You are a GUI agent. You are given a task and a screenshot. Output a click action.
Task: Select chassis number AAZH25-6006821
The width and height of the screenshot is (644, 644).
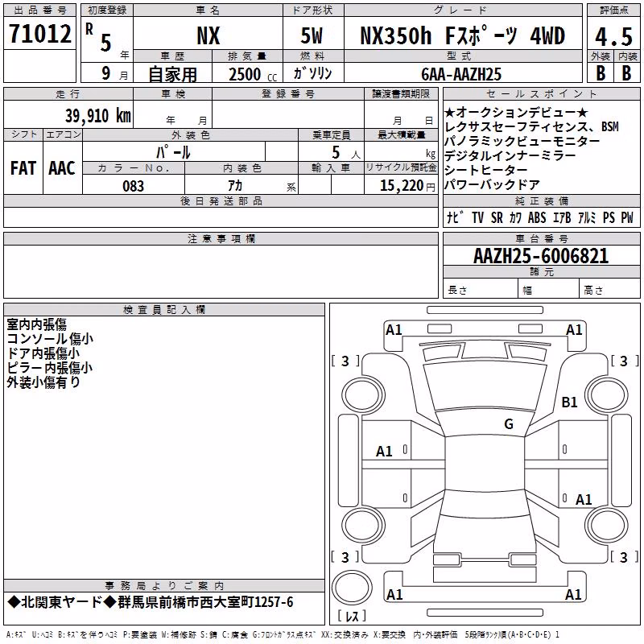click(x=541, y=256)
